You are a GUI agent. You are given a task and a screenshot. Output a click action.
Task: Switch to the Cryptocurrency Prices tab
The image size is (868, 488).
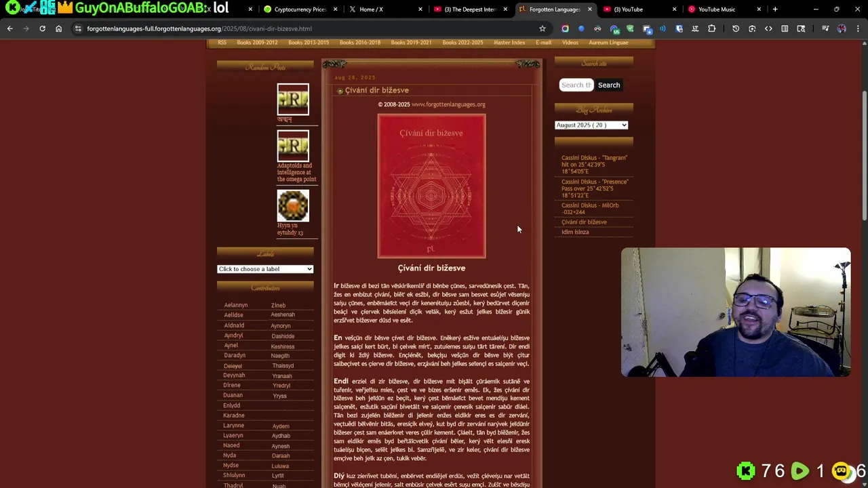click(299, 9)
